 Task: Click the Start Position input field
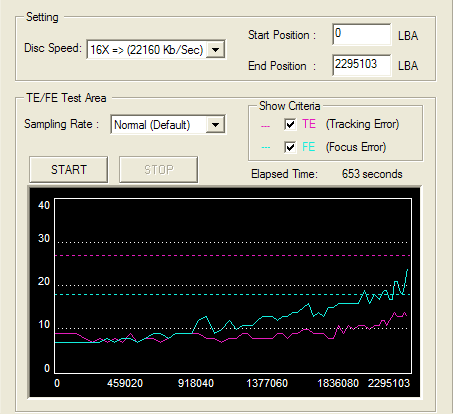362,34
